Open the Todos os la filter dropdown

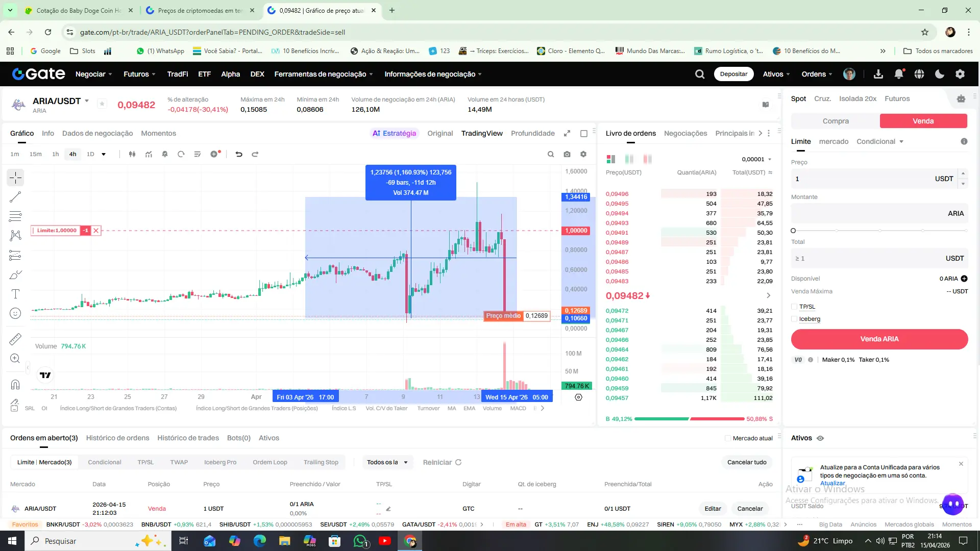click(387, 462)
